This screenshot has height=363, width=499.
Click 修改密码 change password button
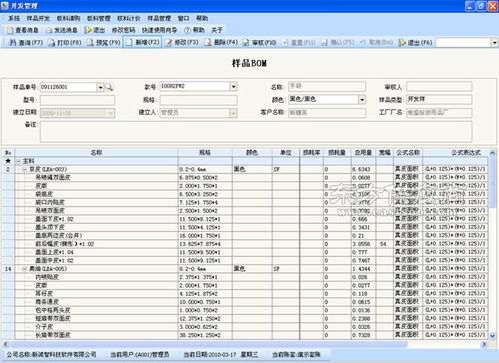click(123, 30)
